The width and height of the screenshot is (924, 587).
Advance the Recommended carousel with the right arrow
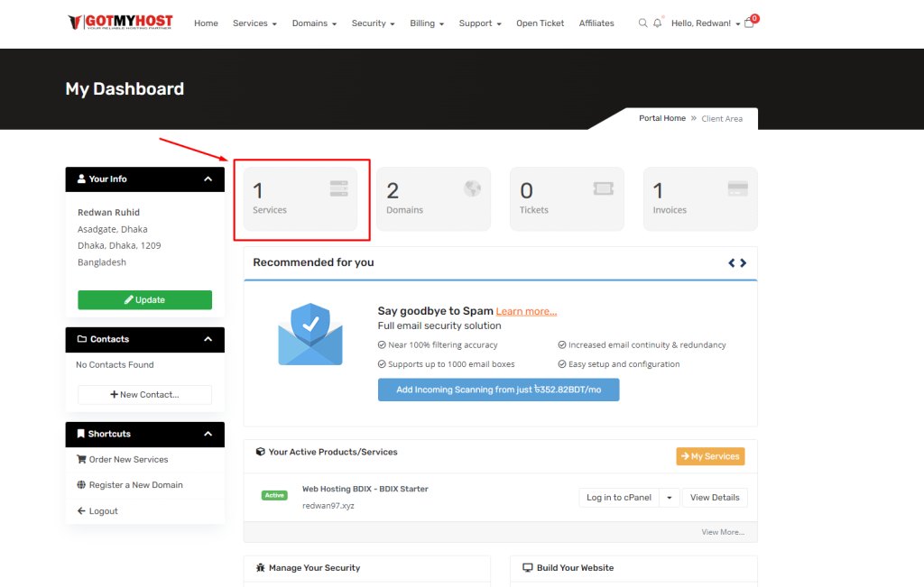tap(743, 262)
